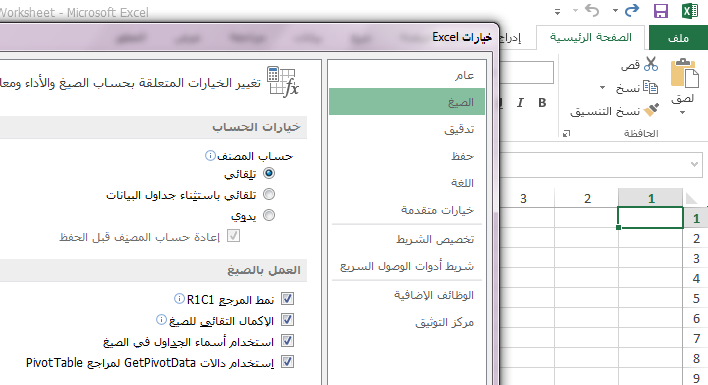The image size is (708, 385).
Task: Toggle Formula AutoComplete checkbox
Action: [x=288, y=320]
